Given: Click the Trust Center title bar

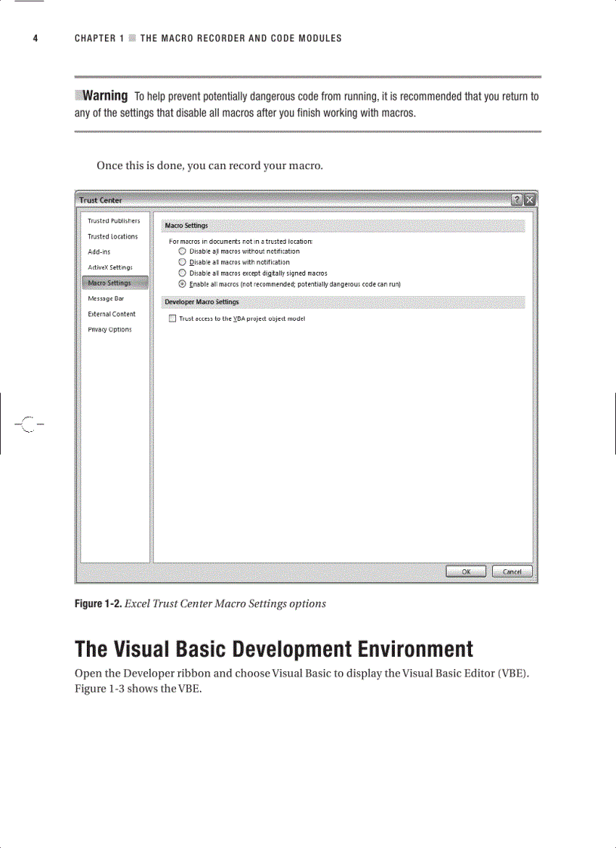Looking at the screenshot, I should pos(302,200).
